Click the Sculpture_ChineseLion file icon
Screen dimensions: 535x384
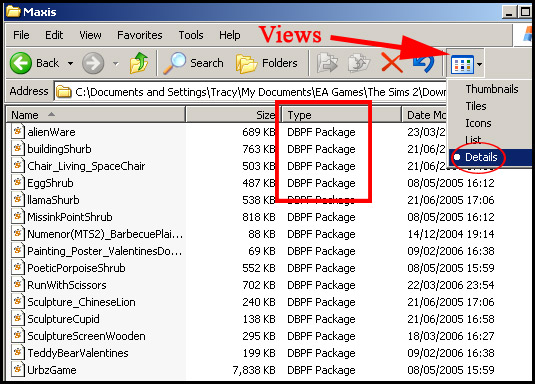pyautogui.click(x=18, y=302)
